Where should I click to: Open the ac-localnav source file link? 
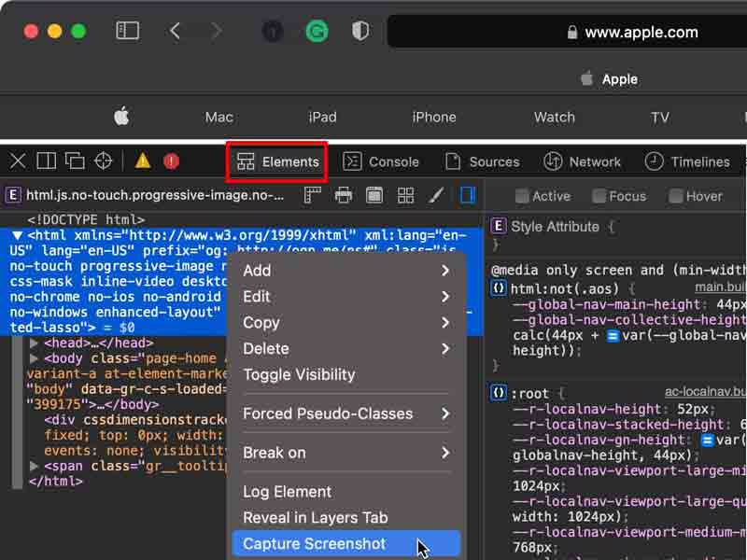click(706, 391)
